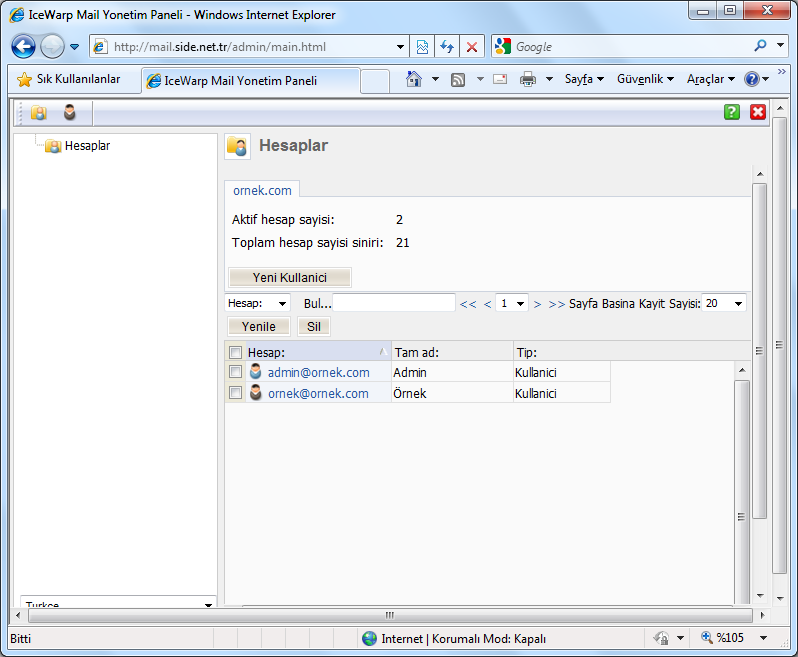
Task: Click the Internet zone globe icon
Action: tap(369, 638)
